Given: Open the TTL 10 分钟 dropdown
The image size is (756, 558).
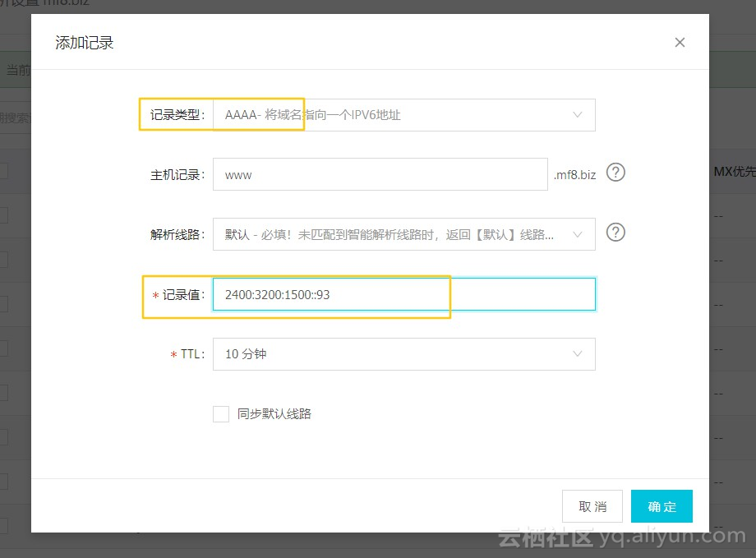Looking at the screenshot, I should [404, 354].
